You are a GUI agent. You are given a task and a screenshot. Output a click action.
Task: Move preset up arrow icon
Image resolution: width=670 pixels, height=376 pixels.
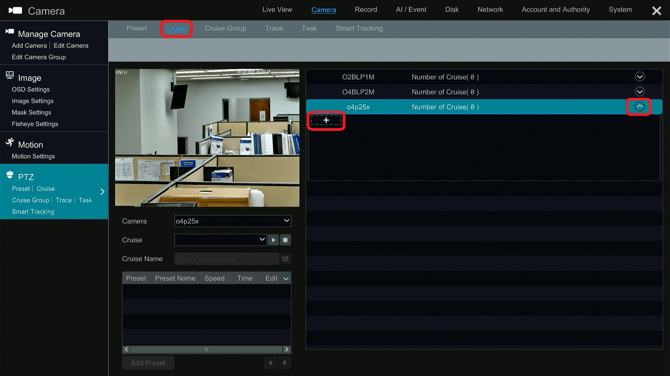tap(270, 363)
